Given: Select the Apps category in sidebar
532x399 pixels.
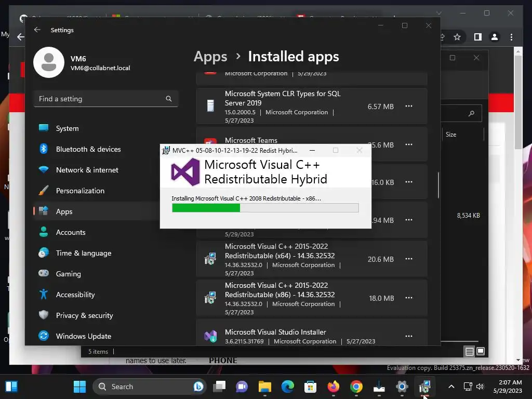Looking at the screenshot, I should (97, 211).
